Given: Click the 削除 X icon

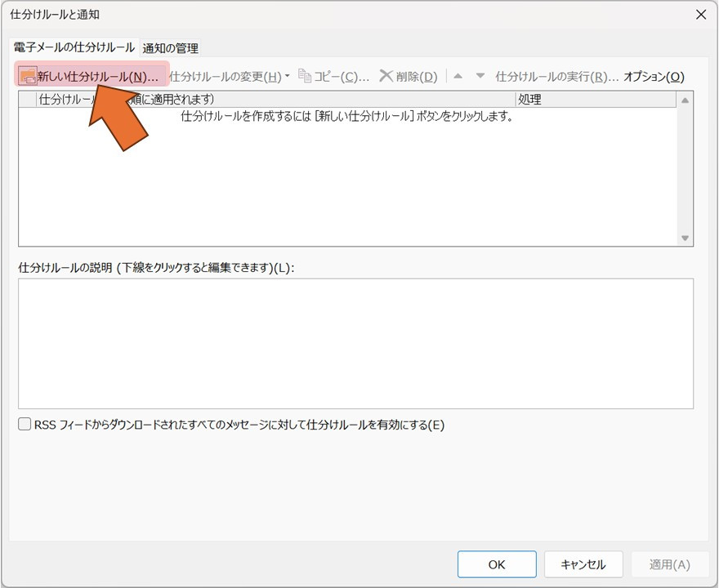Looking at the screenshot, I should tap(386, 76).
